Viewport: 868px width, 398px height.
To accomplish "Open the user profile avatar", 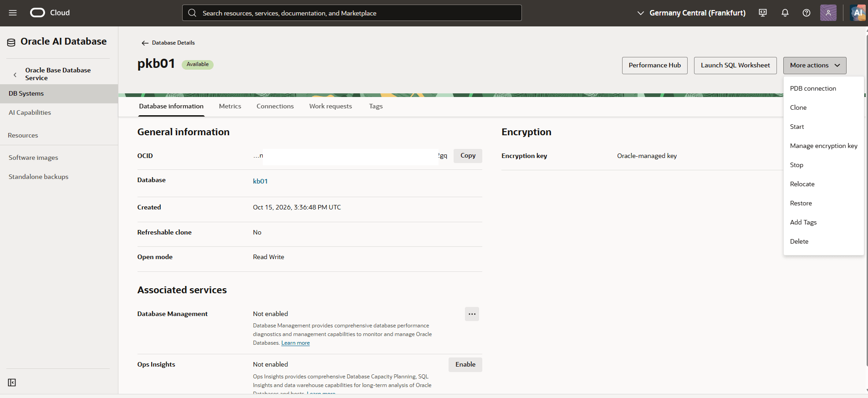I will (x=828, y=13).
